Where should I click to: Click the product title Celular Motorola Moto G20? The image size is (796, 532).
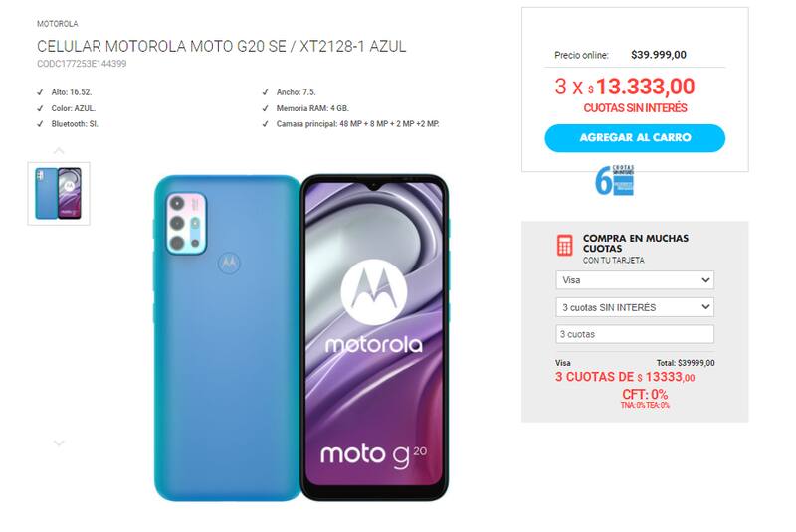point(221,46)
